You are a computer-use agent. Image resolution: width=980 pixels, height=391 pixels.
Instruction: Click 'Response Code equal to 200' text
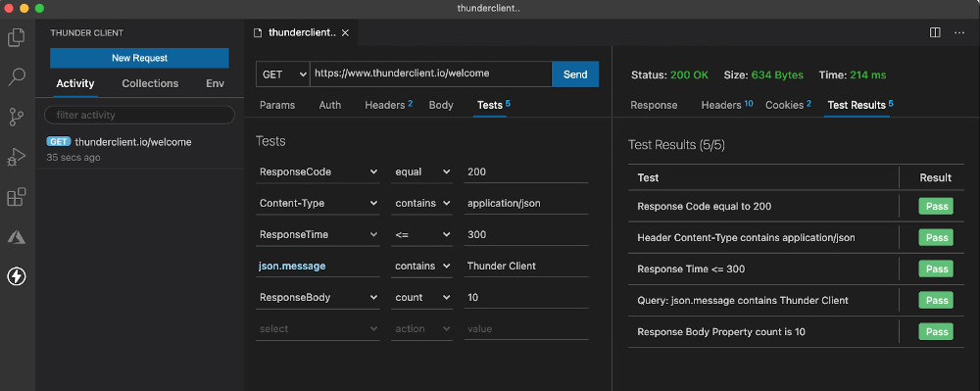tap(704, 206)
